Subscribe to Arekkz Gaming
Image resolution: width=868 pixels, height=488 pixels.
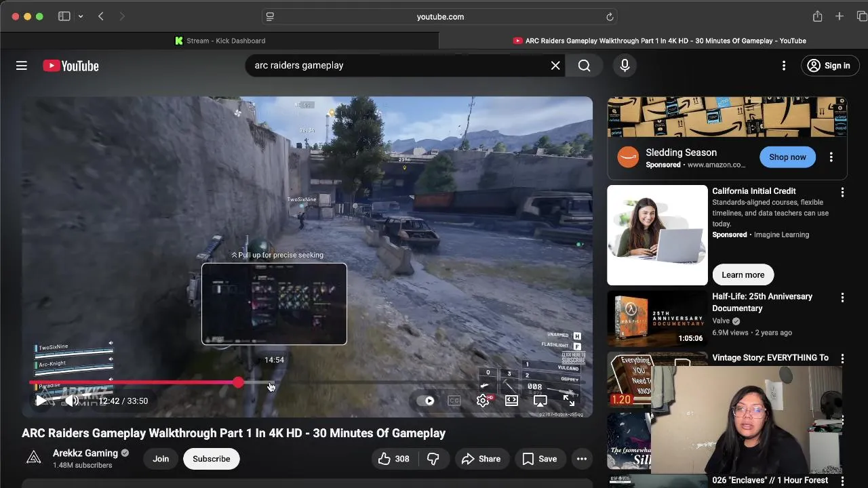(212, 459)
